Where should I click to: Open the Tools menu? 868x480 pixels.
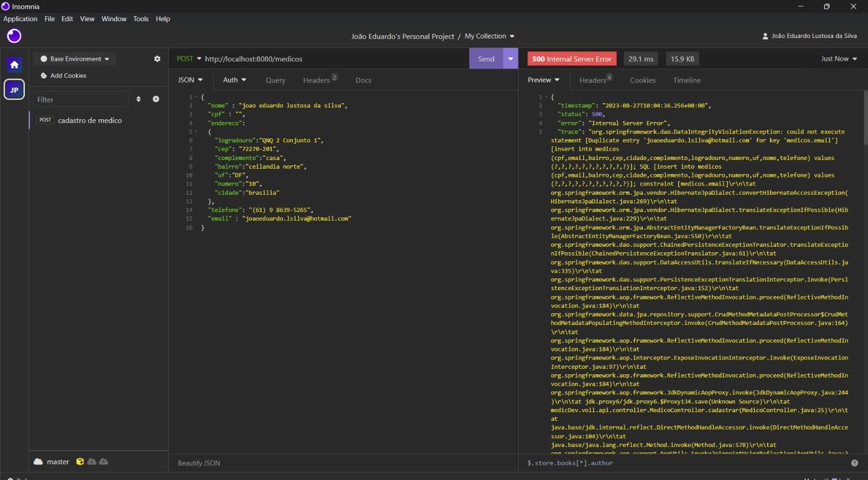coord(141,19)
